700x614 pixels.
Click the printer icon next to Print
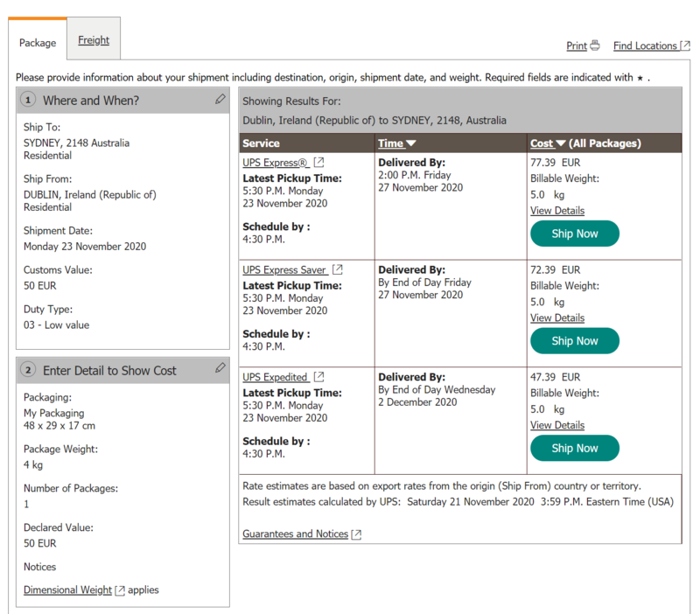tap(595, 45)
